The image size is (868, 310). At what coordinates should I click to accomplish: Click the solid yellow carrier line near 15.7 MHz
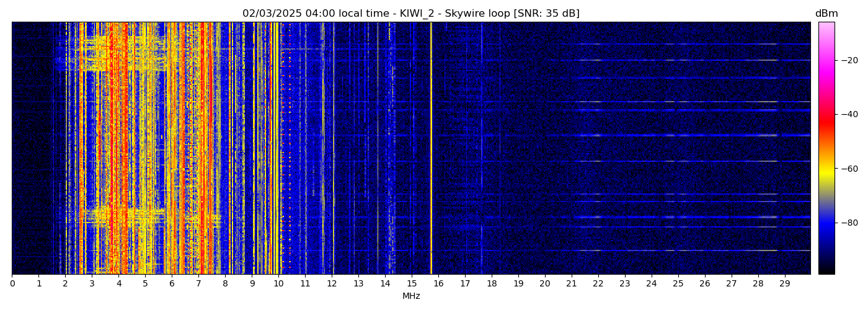[x=431, y=149]
